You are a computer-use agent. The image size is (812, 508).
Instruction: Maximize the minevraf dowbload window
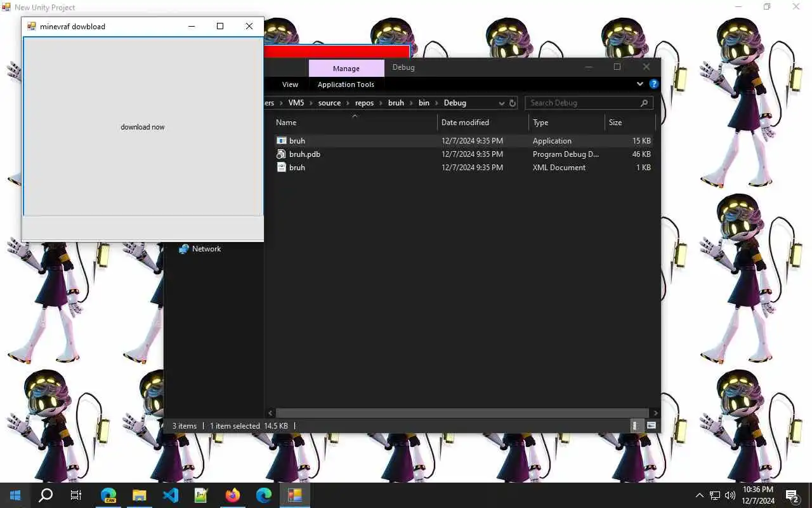[220, 26]
